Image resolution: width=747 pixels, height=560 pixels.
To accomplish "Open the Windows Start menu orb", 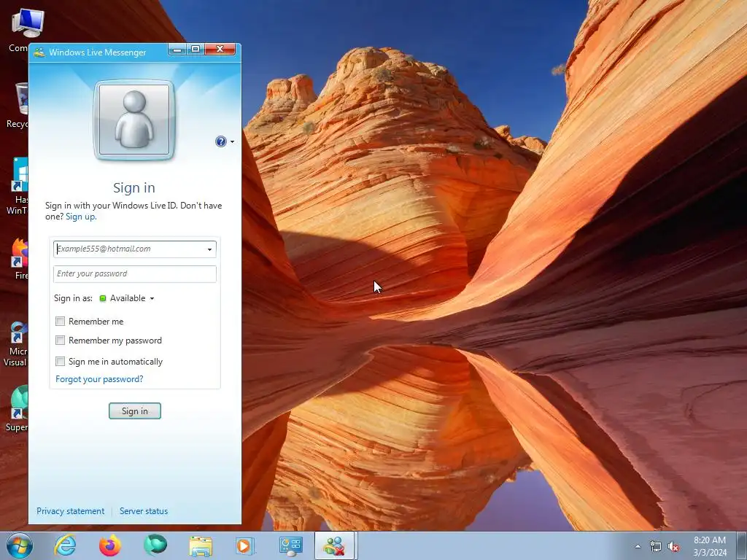I will (x=20, y=545).
